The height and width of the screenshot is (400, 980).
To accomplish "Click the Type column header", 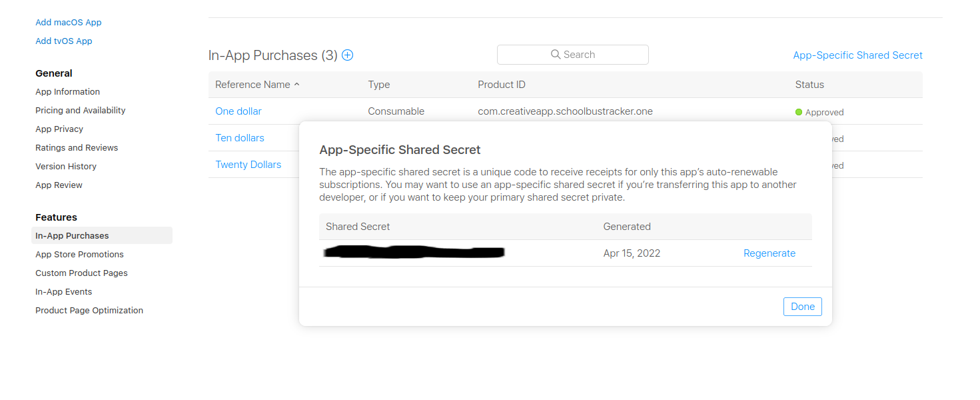I will point(378,85).
